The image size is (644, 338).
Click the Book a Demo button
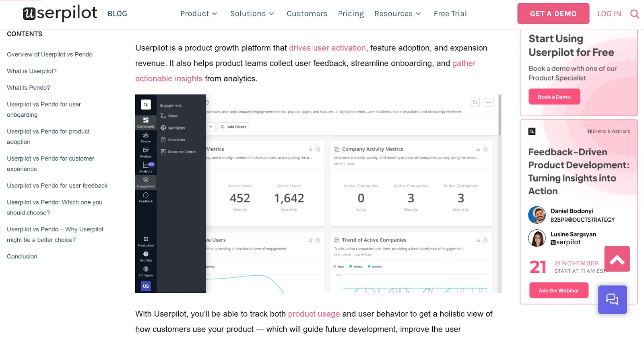[x=554, y=97]
